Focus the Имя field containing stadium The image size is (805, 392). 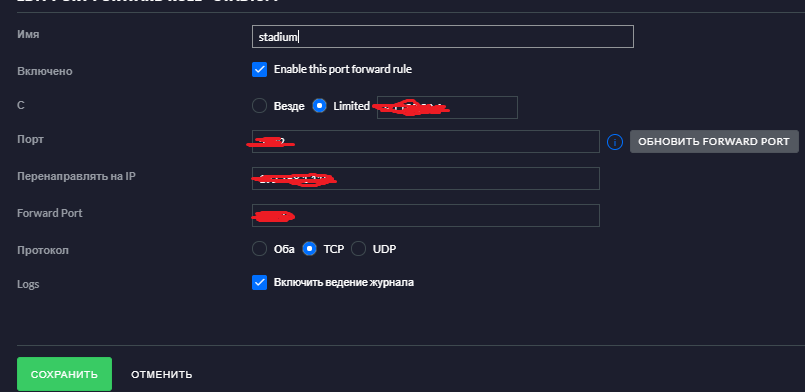(x=443, y=36)
